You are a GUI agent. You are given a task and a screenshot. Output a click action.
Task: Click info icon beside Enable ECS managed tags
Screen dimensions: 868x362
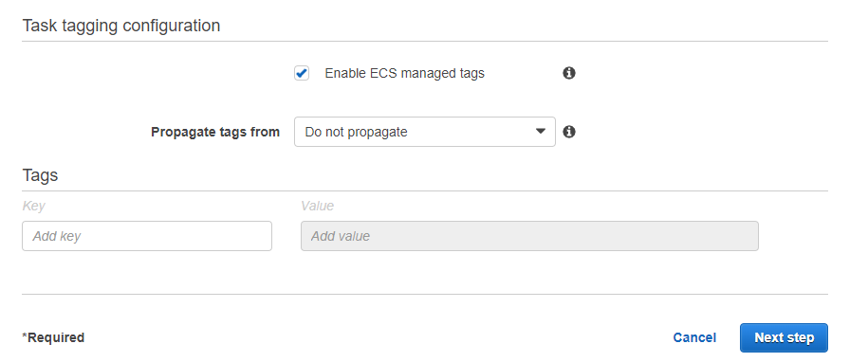(569, 73)
